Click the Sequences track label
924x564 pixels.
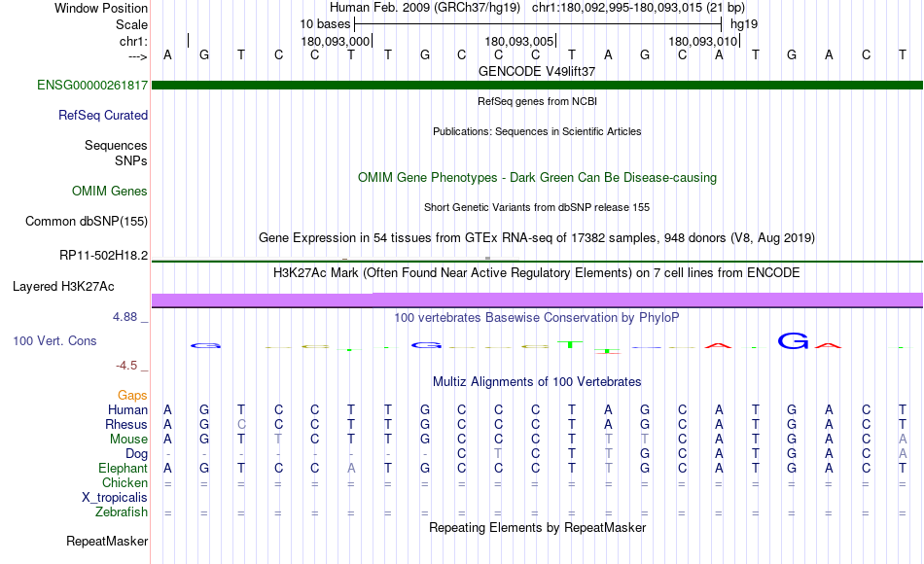tap(116, 145)
